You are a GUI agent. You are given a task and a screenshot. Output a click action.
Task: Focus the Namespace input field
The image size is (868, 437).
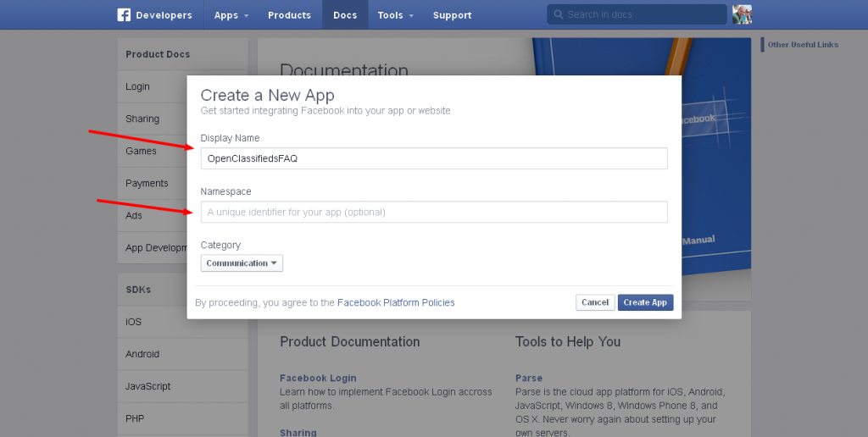coord(434,212)
